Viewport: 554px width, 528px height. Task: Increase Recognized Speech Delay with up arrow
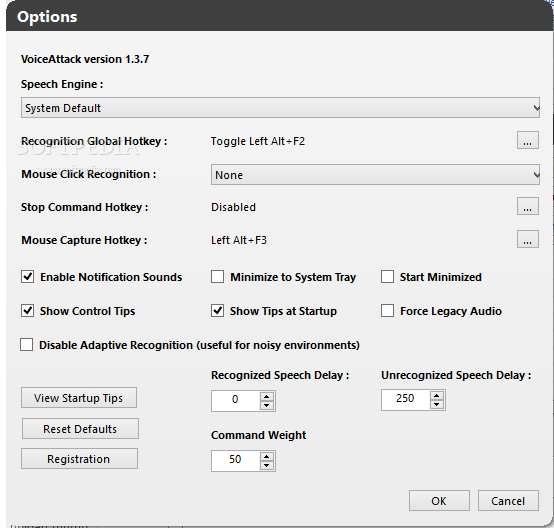point(267,396)
